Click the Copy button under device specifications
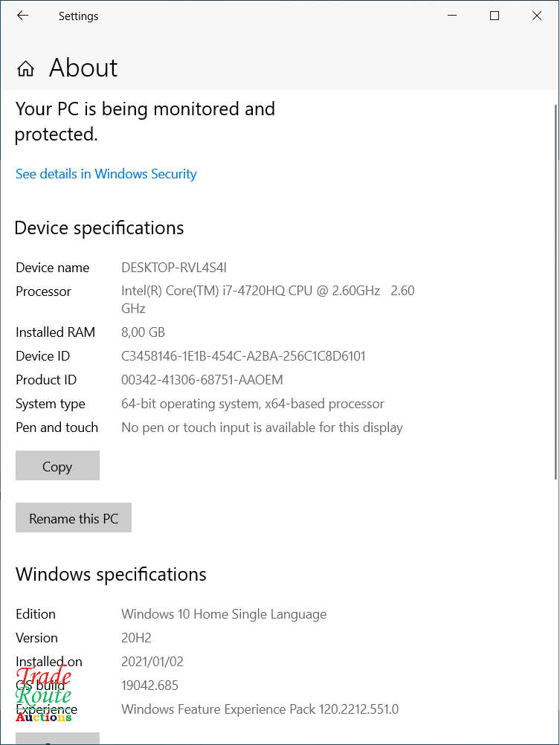 click(x=57, y=465)
